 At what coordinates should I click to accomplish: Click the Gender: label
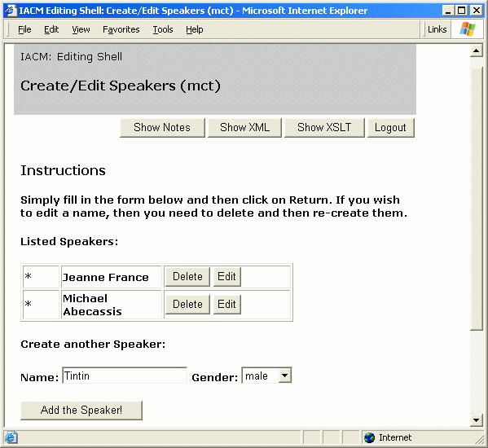coord(215,377)
